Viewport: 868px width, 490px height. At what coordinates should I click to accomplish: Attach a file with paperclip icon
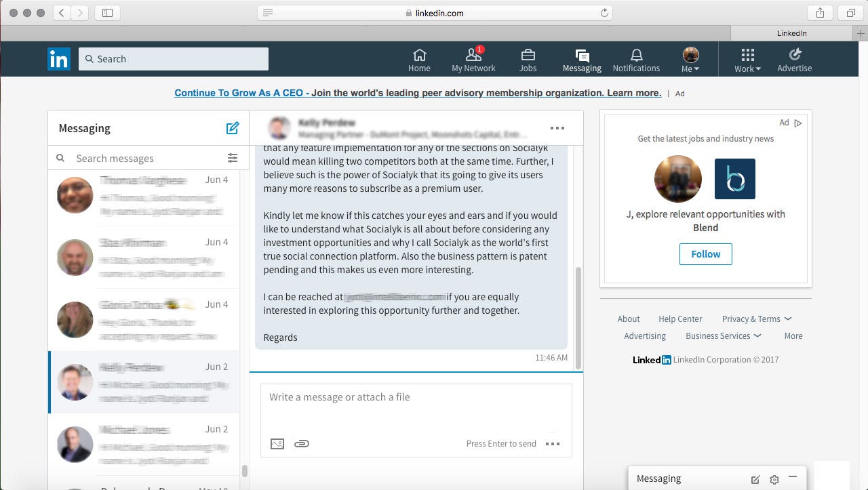[x=302, y=444]
